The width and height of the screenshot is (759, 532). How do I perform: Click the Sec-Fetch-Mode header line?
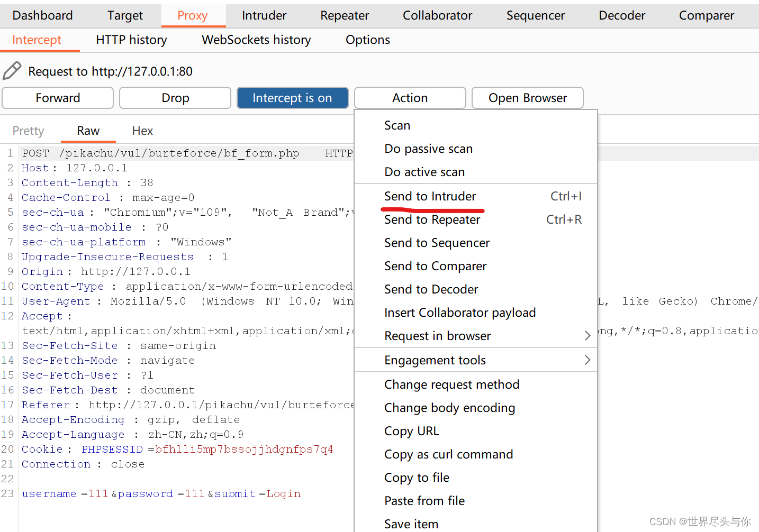[x=109, y=361]
